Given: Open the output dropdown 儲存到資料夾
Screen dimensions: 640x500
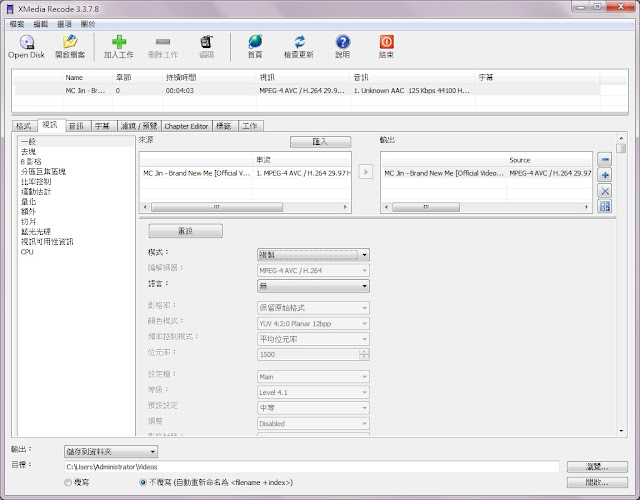Looking at the screenshot, I should 111,451.
